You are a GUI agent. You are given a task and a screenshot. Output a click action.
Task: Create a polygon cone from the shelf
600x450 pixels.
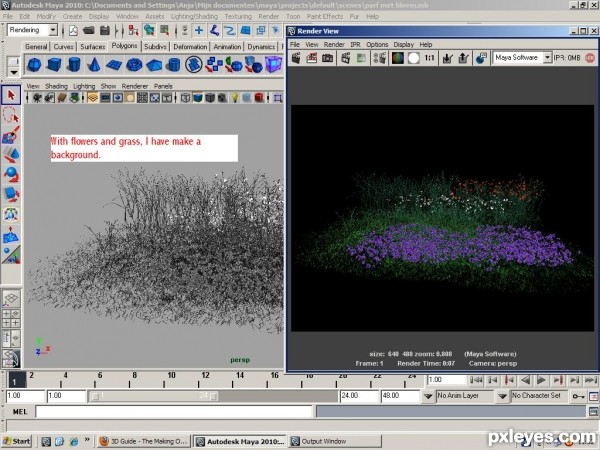94,65
